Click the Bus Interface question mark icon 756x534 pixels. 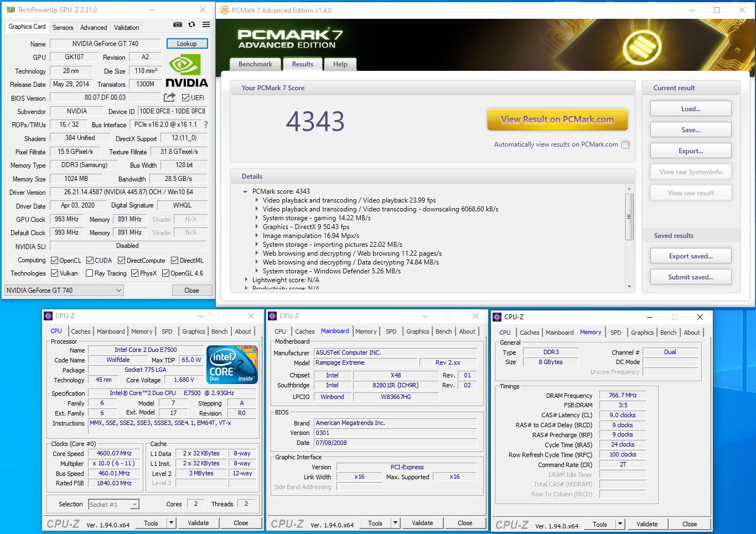tap(206, 125)
